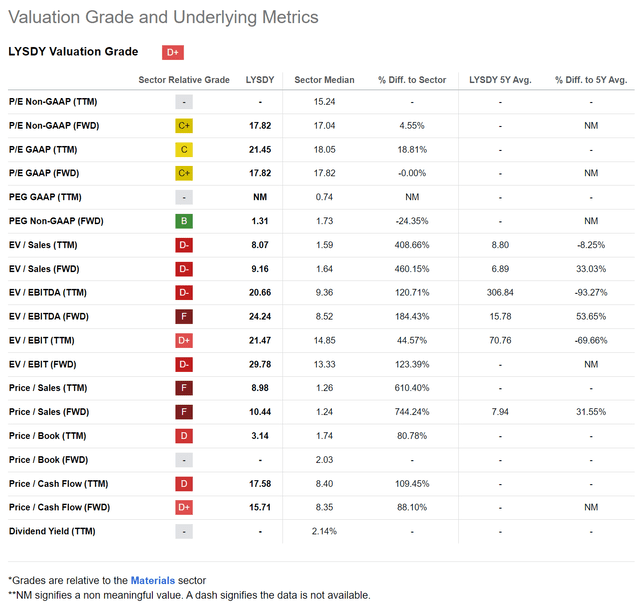Select the P/E Non-GAAP (TTM) row label

click(x=53, y=102)
